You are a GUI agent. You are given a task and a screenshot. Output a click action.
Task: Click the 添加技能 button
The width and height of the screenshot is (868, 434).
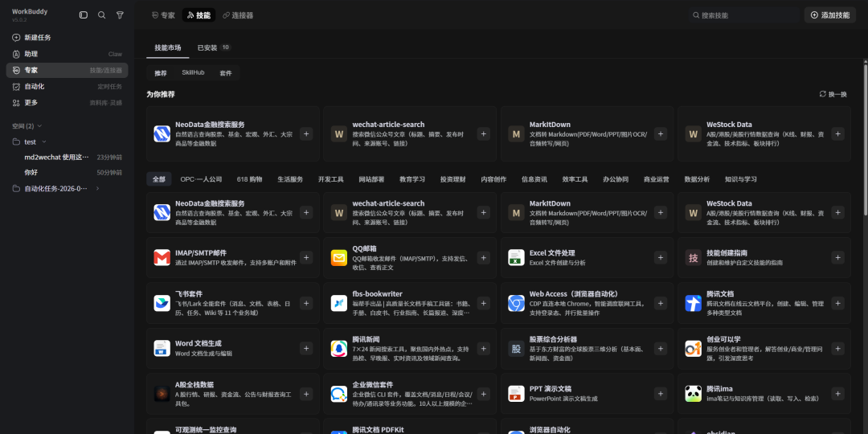(829, 15)
